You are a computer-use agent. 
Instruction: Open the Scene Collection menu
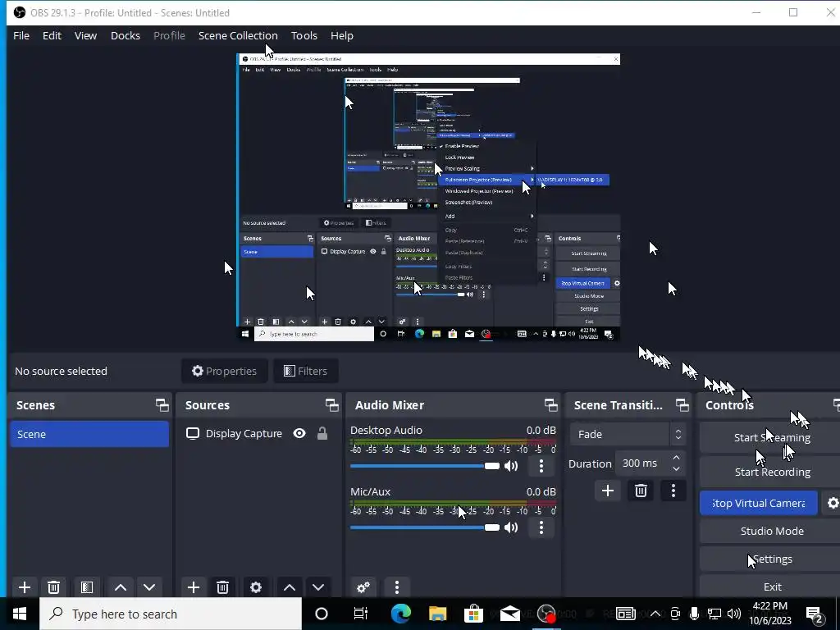pyautogui.click(x=238, y=35)
